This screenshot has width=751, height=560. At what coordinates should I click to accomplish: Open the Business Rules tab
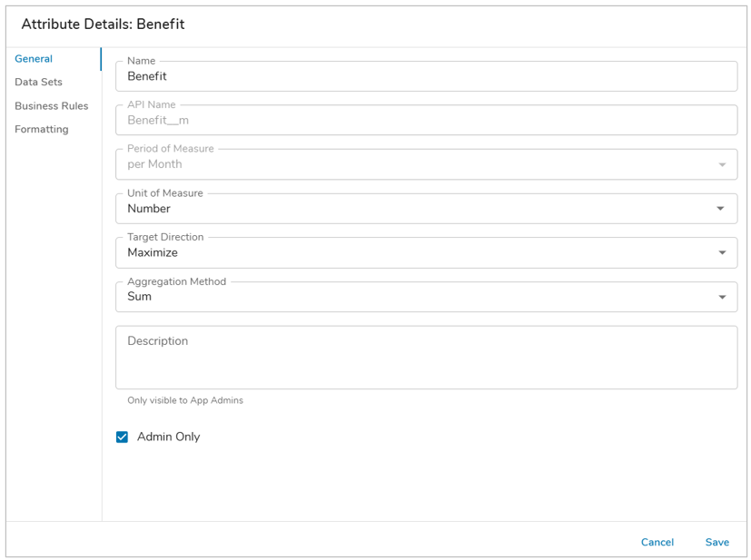51,106
